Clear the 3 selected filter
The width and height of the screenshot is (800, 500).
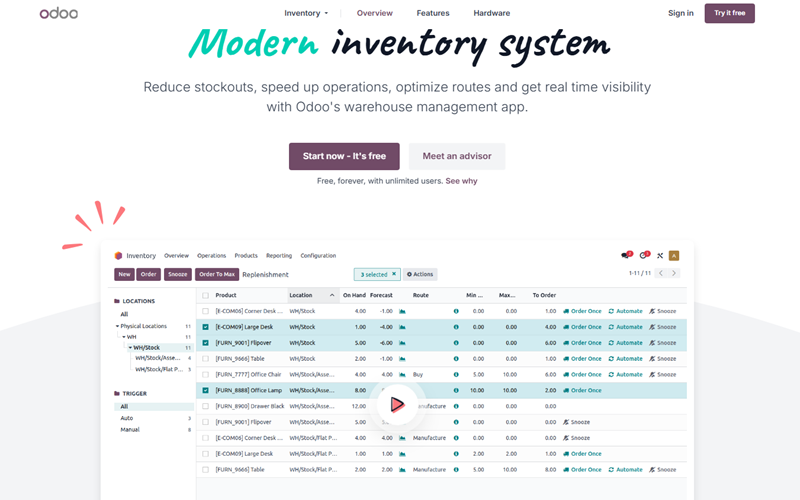click(394, 274)
